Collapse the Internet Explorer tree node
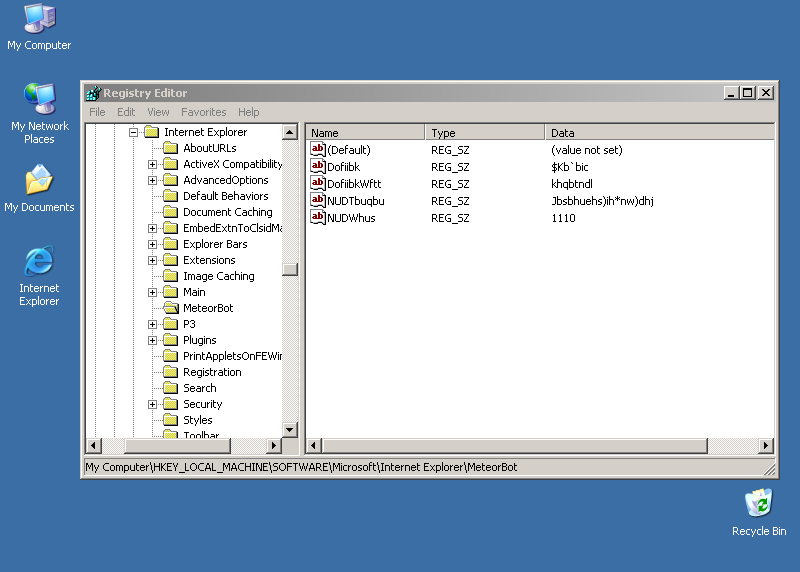This screenshot has width=800, height=572. pyautogui.click(x=133, y=132)
